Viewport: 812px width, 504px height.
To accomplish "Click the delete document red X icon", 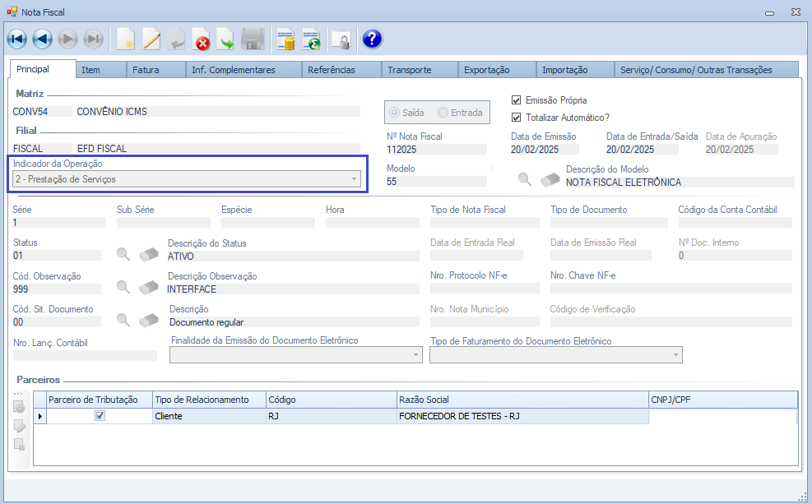I will coord(202,39).
